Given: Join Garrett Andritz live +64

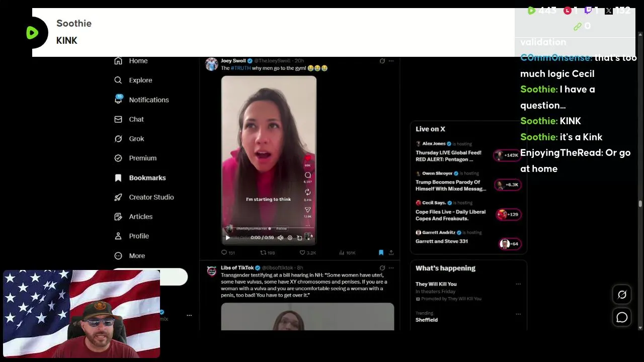Looking at the screenshot, I should point(510,244).
